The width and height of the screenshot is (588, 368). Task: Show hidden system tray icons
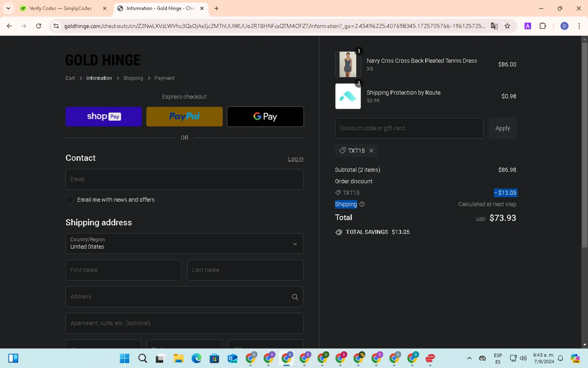point(469,358)
